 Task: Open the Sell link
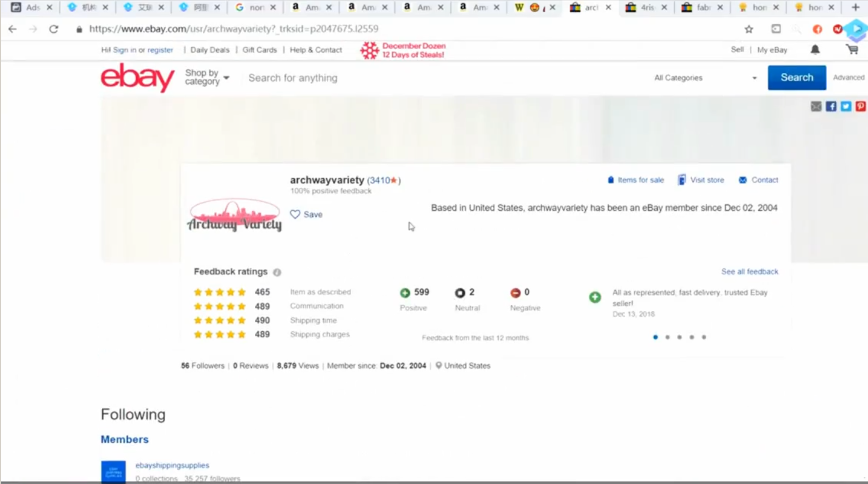738,50
